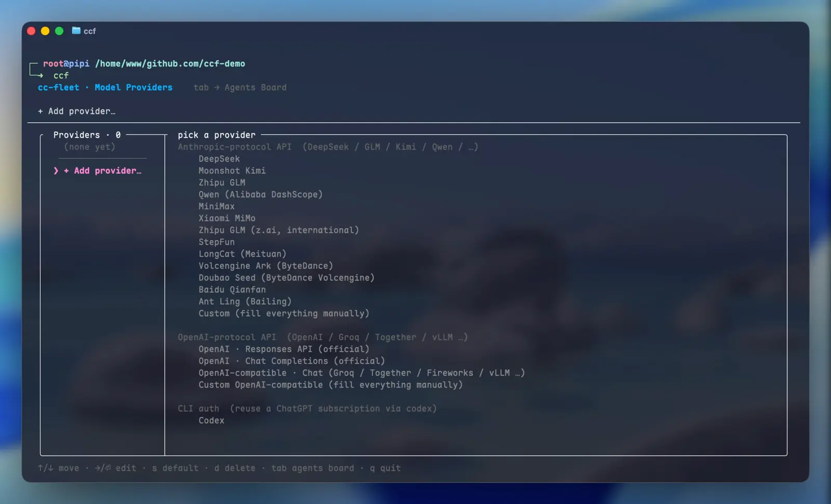Close the ccf terminal window
Viewport: 831px width, 504px height.
tap(31, 31)
